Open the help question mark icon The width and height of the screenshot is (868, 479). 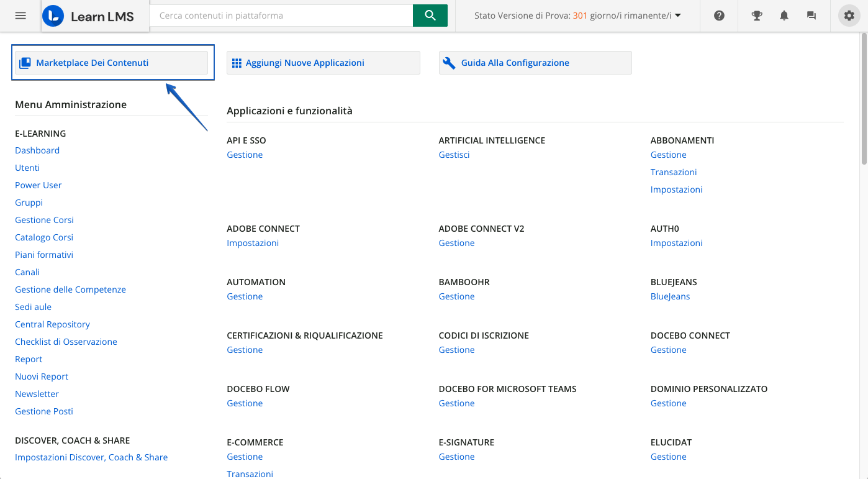(x=719, y=16)
